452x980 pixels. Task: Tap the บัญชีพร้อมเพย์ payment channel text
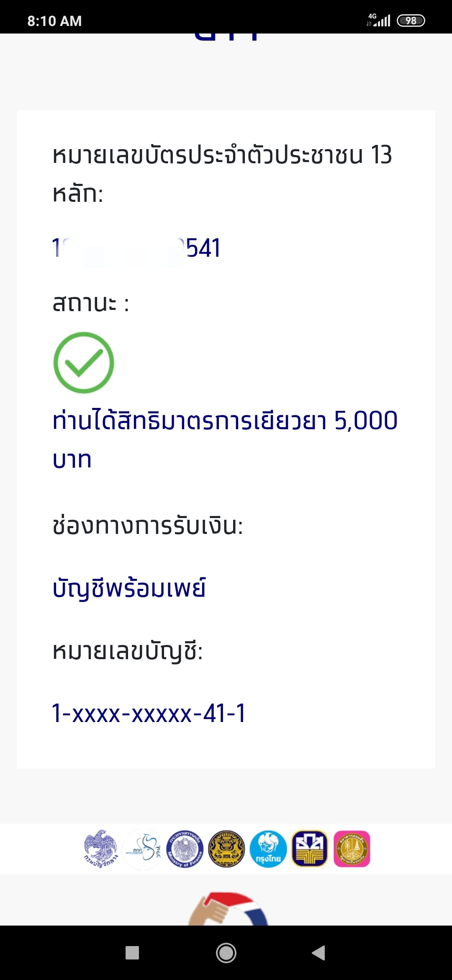(129, 588)
